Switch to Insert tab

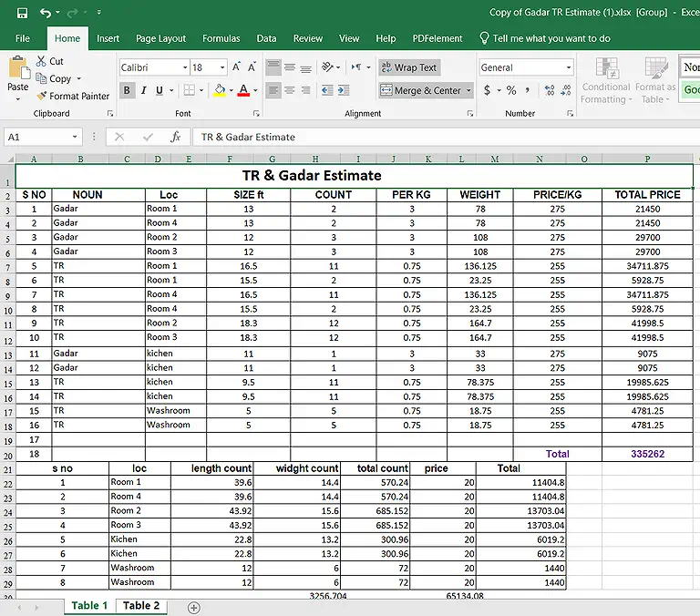tap(108, 38)
